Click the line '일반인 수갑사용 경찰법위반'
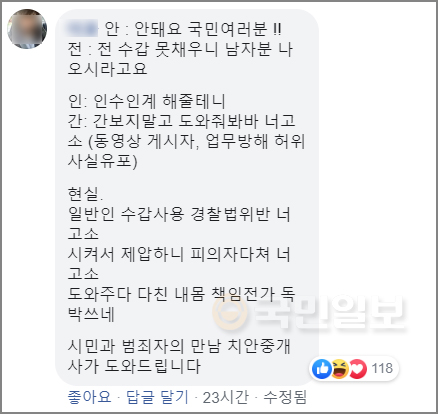Viewport: 438px width, 414px height. pos(169,214)
